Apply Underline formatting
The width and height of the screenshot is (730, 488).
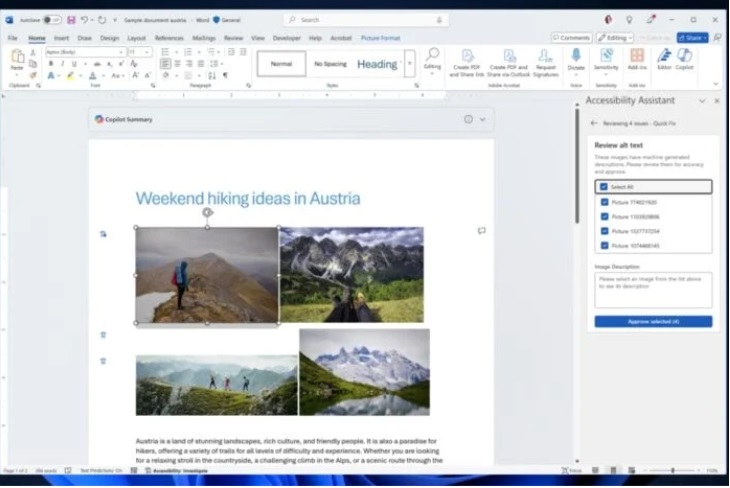74,63
